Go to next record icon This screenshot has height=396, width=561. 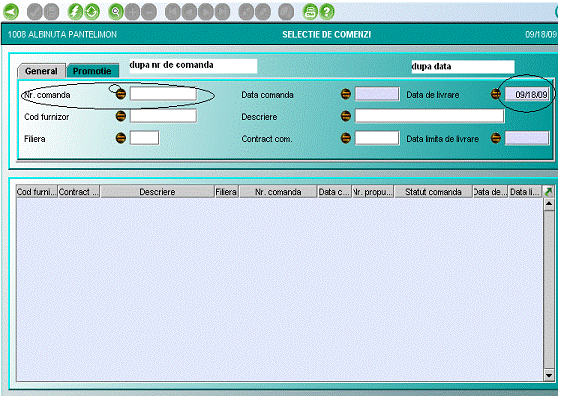[206, 12]
